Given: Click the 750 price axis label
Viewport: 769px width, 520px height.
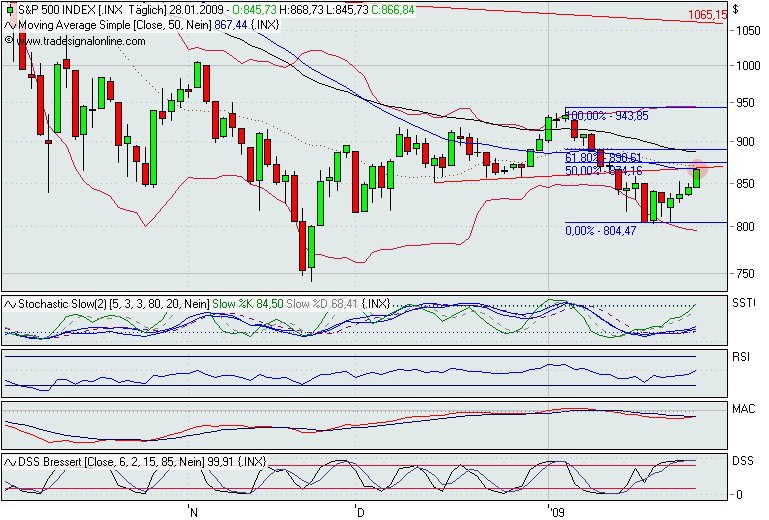Looking at the screenshot, I should [x=744, y=274].
